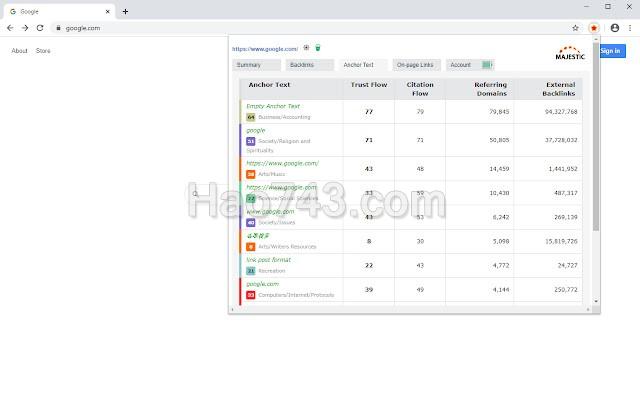Close the Google browser tab
Image resolution: width=640 pixels, height=400 pixels.
(107, 11)
